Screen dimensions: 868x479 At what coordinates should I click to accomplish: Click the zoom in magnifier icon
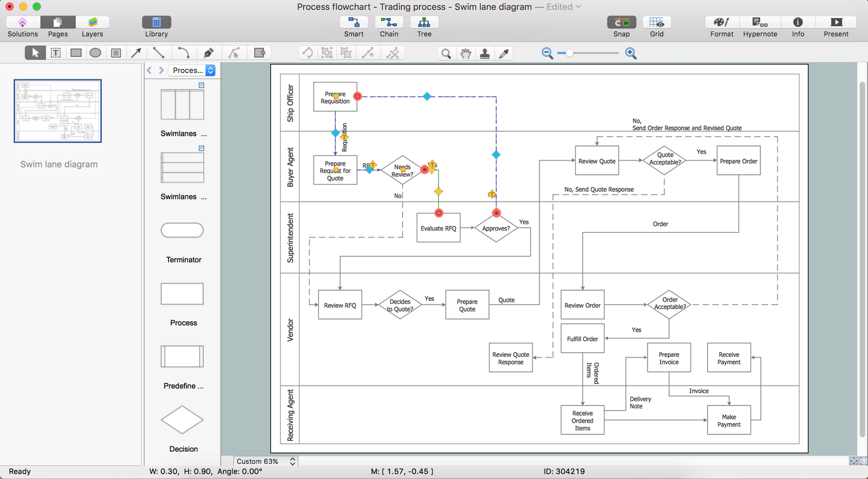(x=631, y=53)
